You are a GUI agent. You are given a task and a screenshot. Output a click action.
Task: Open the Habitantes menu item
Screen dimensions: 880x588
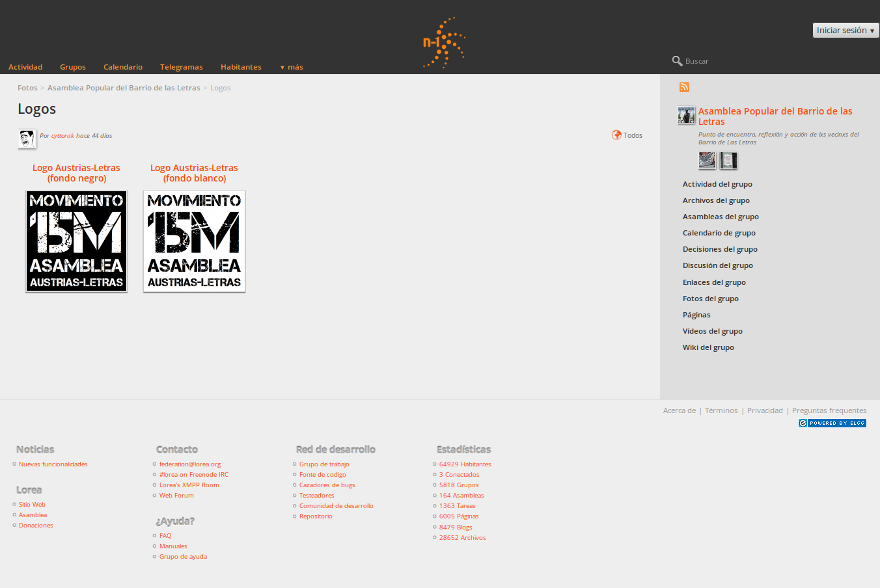pyautogui.click(x=241, y=67)
